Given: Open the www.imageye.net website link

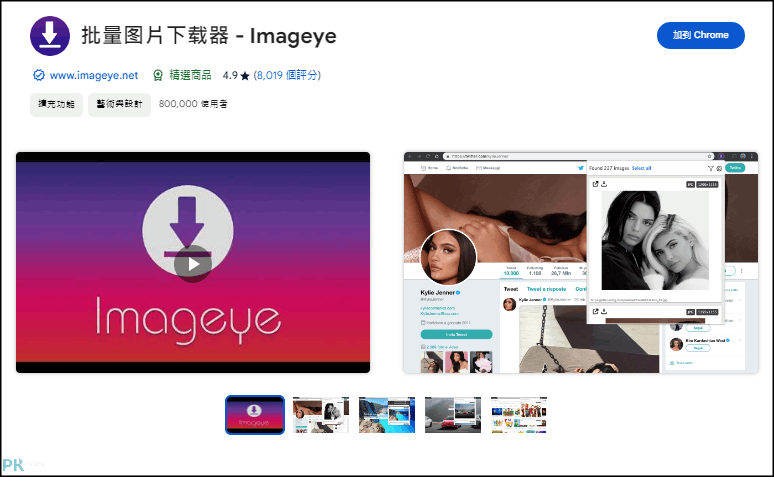Looking at the screenshot, I should (94, 75).
